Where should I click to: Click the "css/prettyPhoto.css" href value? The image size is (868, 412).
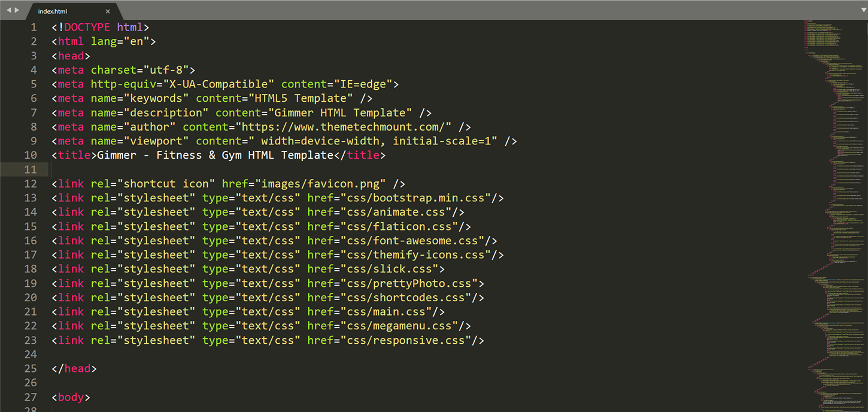point(409,284)
